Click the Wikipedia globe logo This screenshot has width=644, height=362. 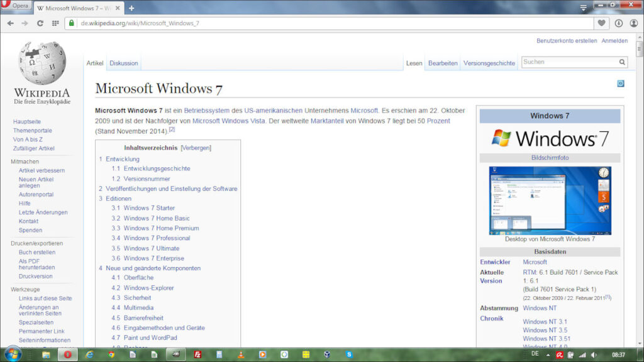click(42, 63)
